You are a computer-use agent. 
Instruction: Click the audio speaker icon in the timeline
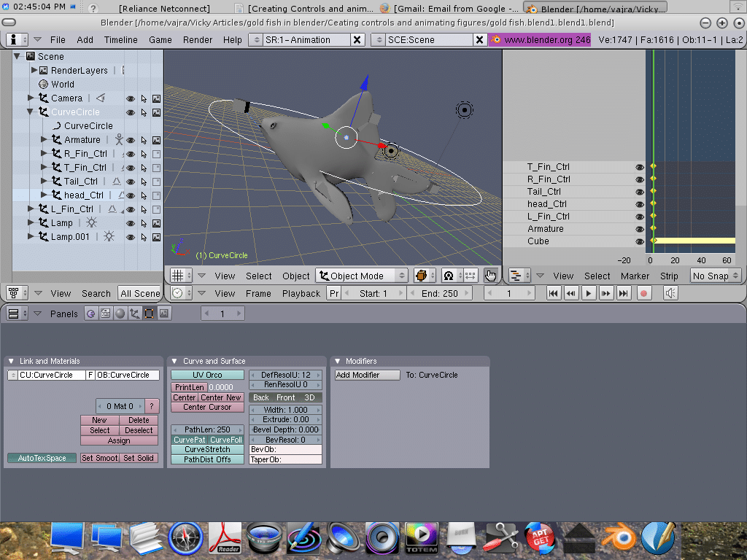[670, 293]
